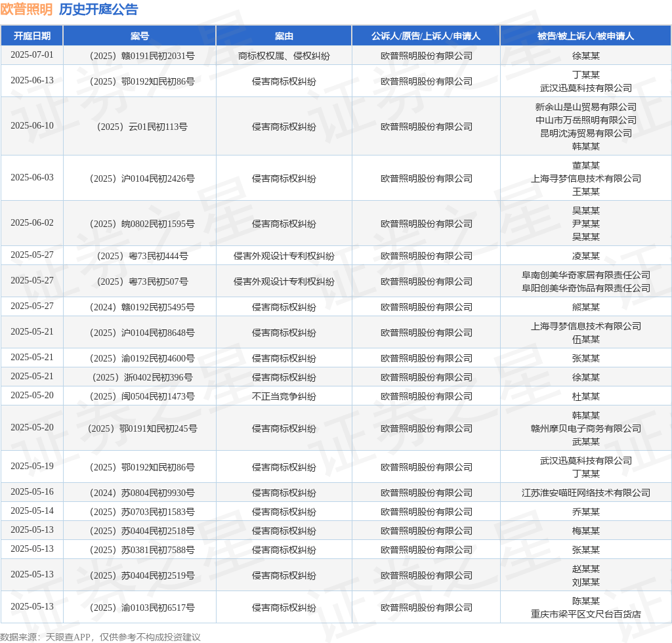Click defendant 梅某某
Screen dimensions: 672x643
click(x=585, y=531)
